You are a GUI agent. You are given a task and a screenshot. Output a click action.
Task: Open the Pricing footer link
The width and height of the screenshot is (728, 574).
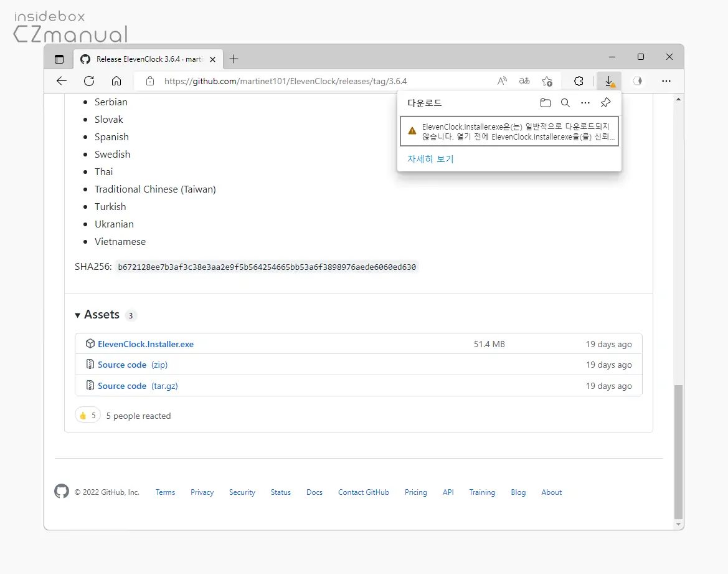(415, 492)
